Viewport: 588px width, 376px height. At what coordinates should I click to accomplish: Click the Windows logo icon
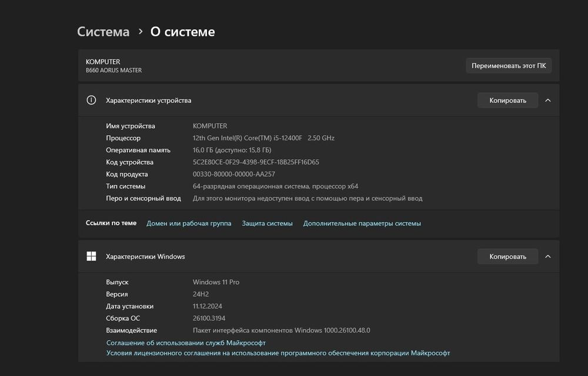tap(91, 256)
